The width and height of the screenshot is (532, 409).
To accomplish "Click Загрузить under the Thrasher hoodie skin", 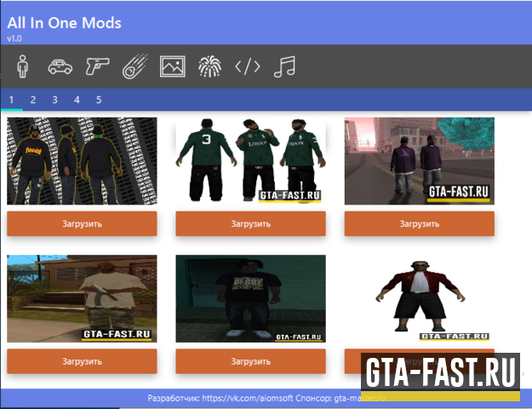I will [x=82, y=223].
